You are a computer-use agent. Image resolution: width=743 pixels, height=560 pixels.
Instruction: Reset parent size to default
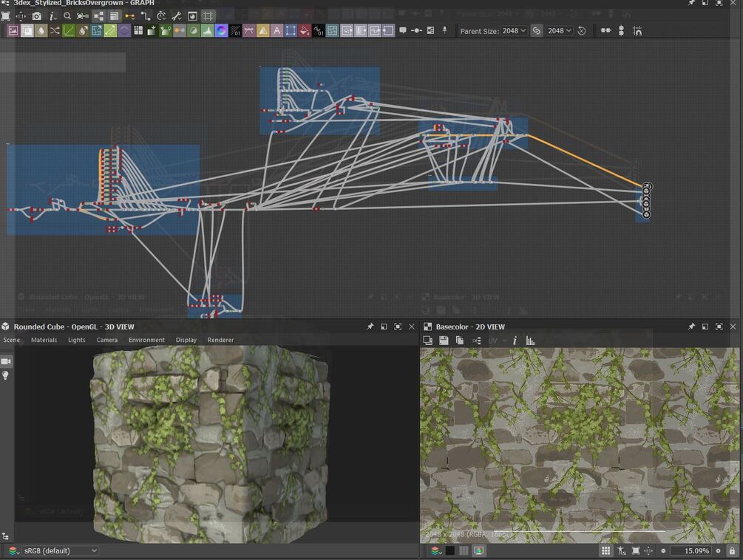pos(582,31)
